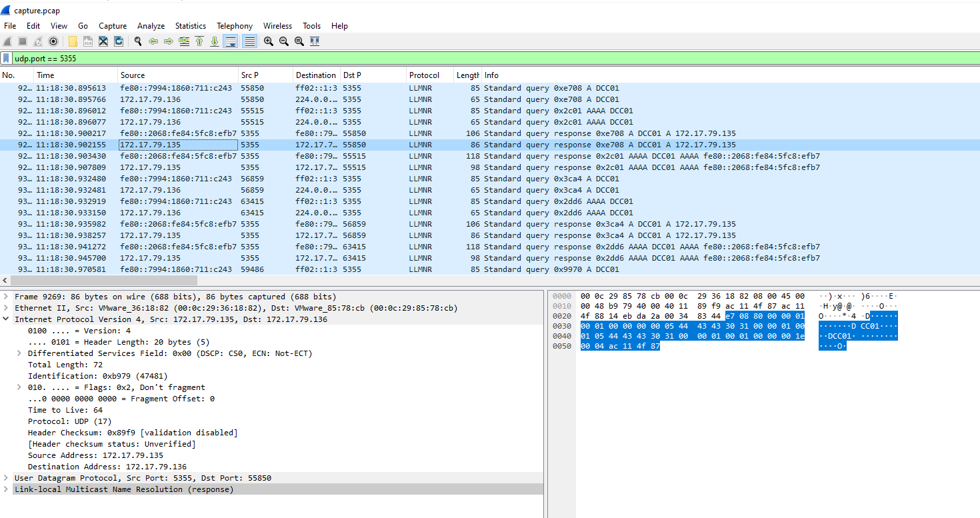Sort packets by the Source column header
Viewport: 980px width, 518px height.
tap(133, 75)
